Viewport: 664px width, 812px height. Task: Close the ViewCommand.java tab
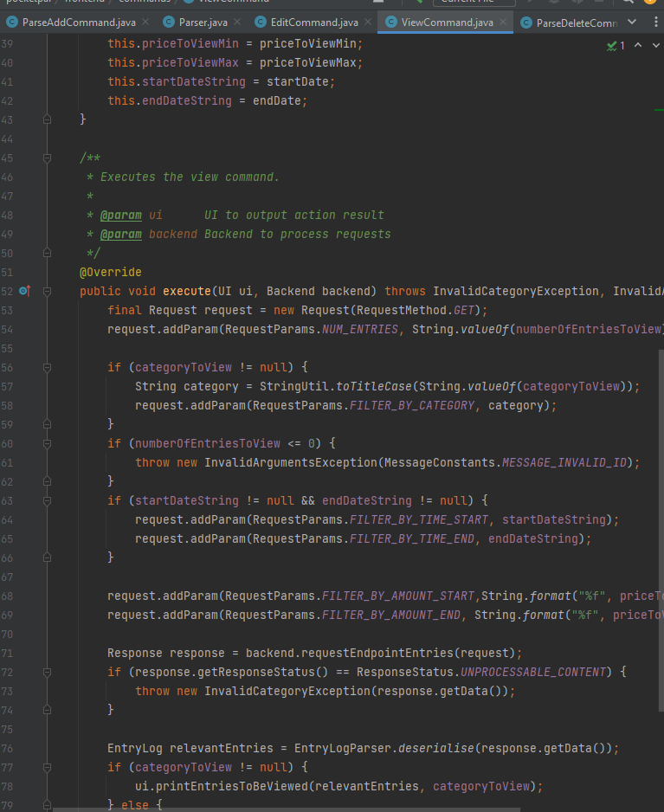coord(502,22)
